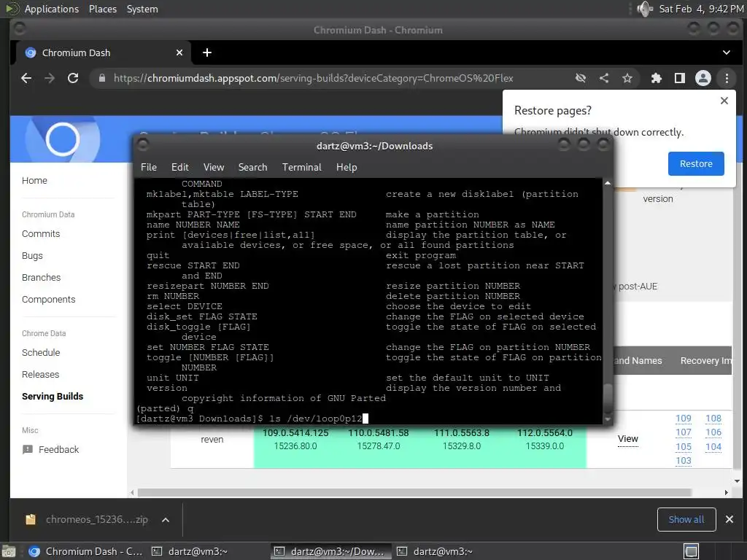Expand the chromeos zip download options
The width and height of the screenshot is (747, 560).
click(x=166, y=520)
